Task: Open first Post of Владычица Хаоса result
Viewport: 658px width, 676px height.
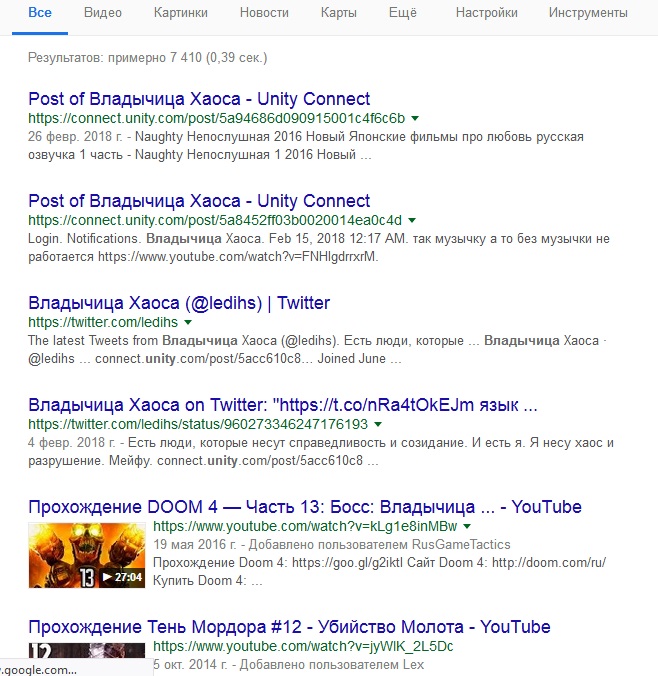Action: pos(199,99)
